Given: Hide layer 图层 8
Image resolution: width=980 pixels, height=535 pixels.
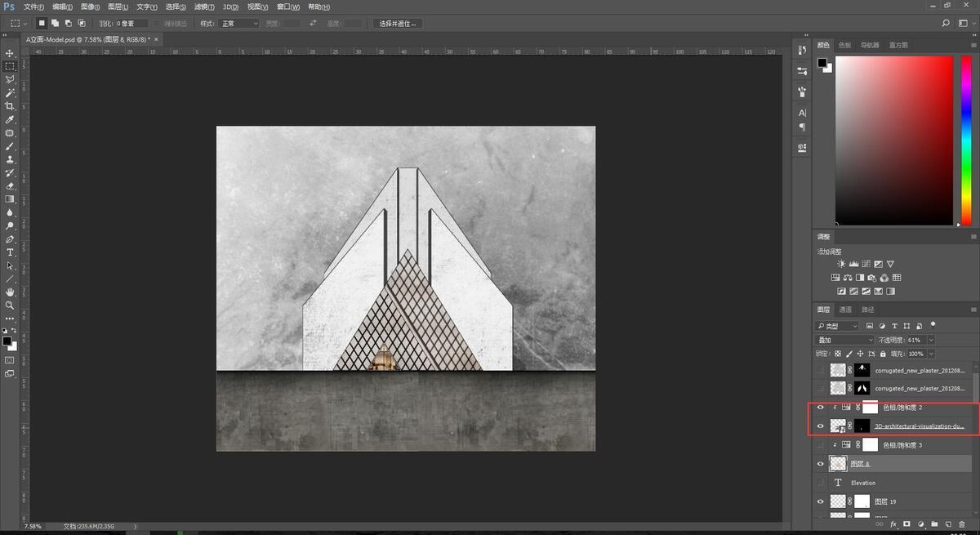Looking at the screenshot, I should click(x=821, y=463).
